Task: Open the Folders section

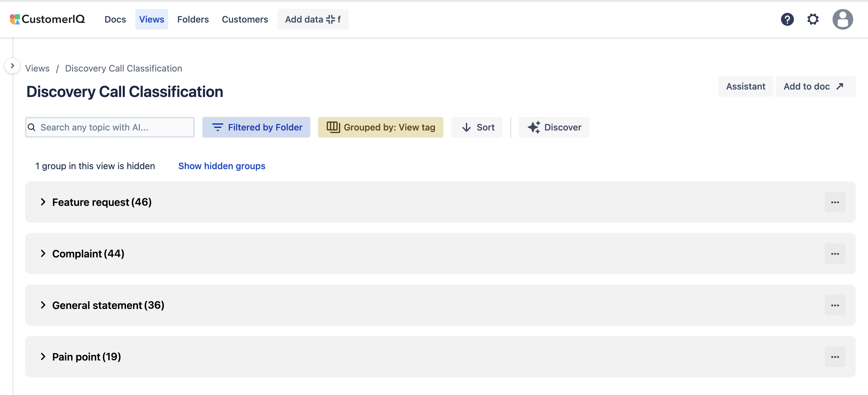Action: tap(193, 19)
